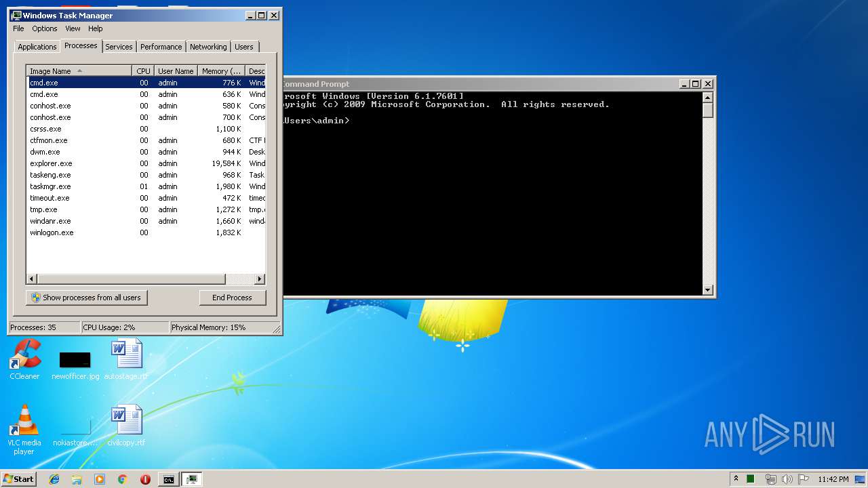The height and width of the screenshot is (488, 868).
Task: Click the green CPU meter tray icon
Action: tap(751, 479)
